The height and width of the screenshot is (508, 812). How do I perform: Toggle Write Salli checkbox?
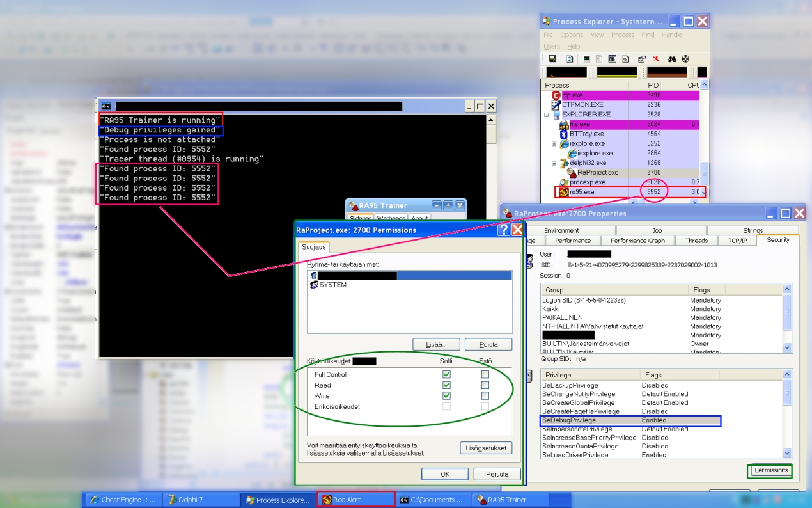446,395
